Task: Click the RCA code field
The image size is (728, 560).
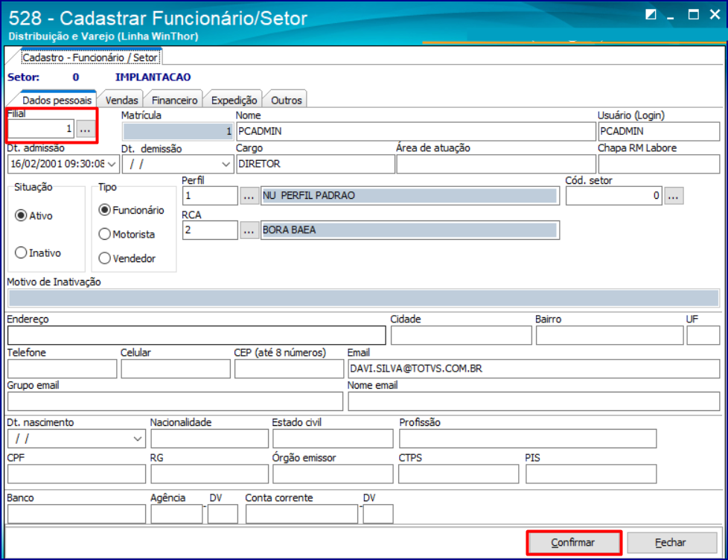Action: (x=211, y=230)
